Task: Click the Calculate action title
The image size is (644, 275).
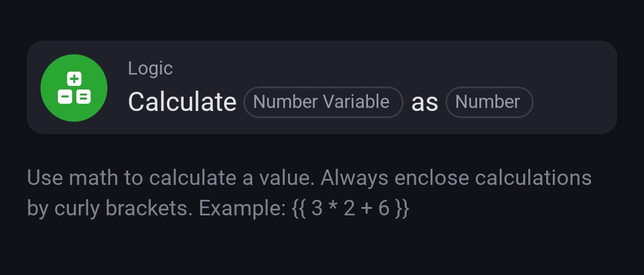Action: tap(182, 102)
